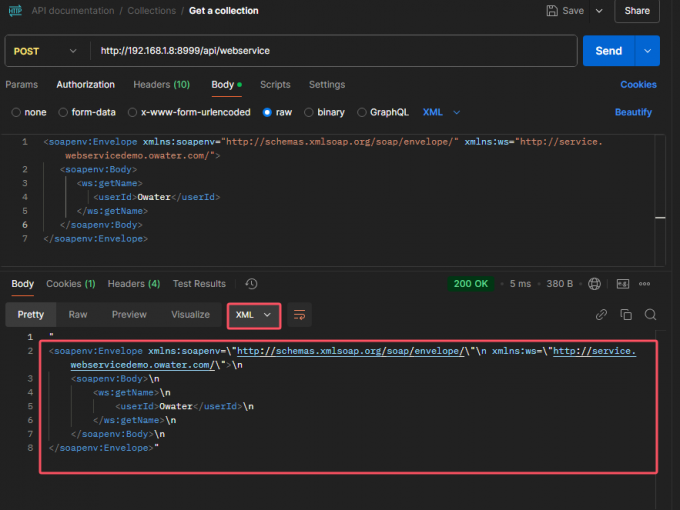Open response history clock icon
The image size is (680, 510).
251,284
